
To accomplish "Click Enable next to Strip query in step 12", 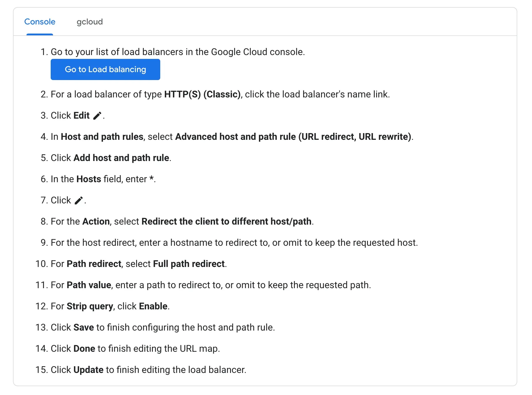I will [x=153, y=306].
